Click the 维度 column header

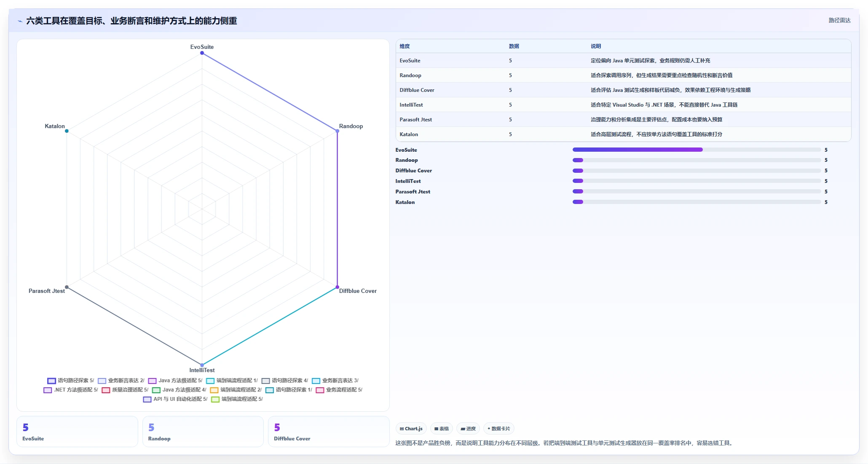coord(405,46)
